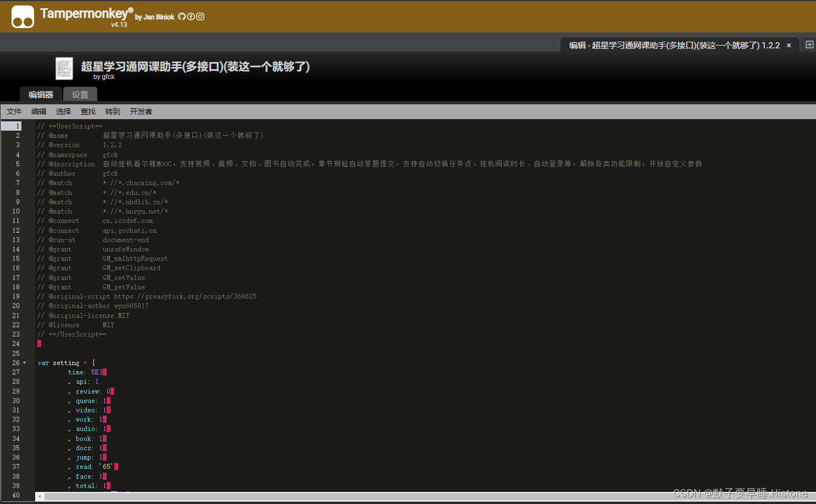Open the 开发者 menu
816x504 pixels.
pos(141,111)
